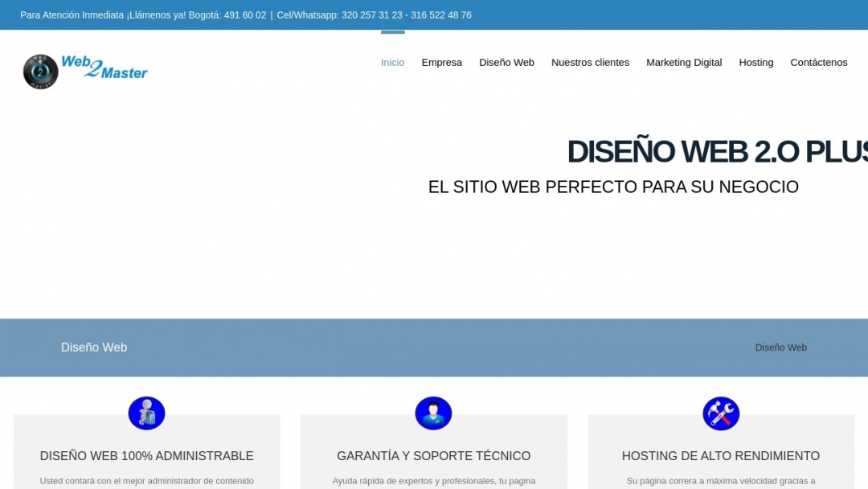Click the number 316 522 48 76
Screen dimensions: 868x489
pos(440,14)
